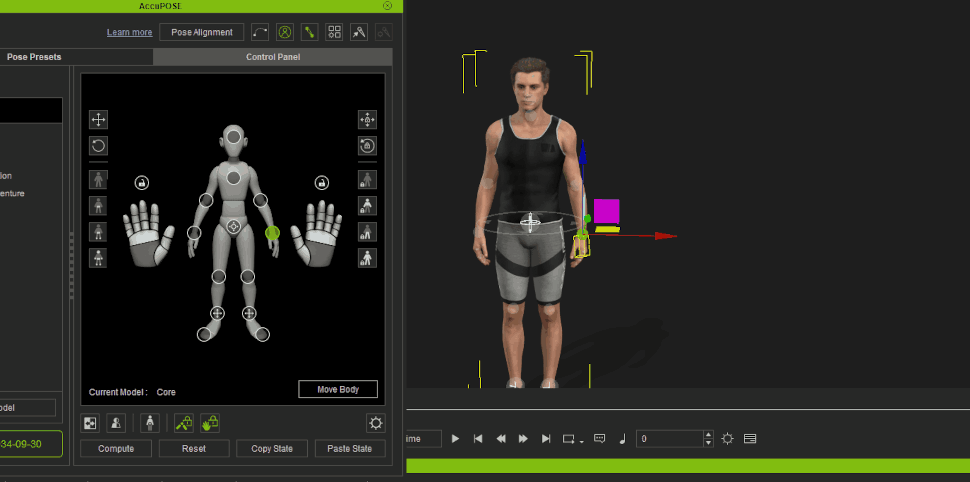Select the hip center control point on dummy

pyautogui.click(x=233, y=226)
